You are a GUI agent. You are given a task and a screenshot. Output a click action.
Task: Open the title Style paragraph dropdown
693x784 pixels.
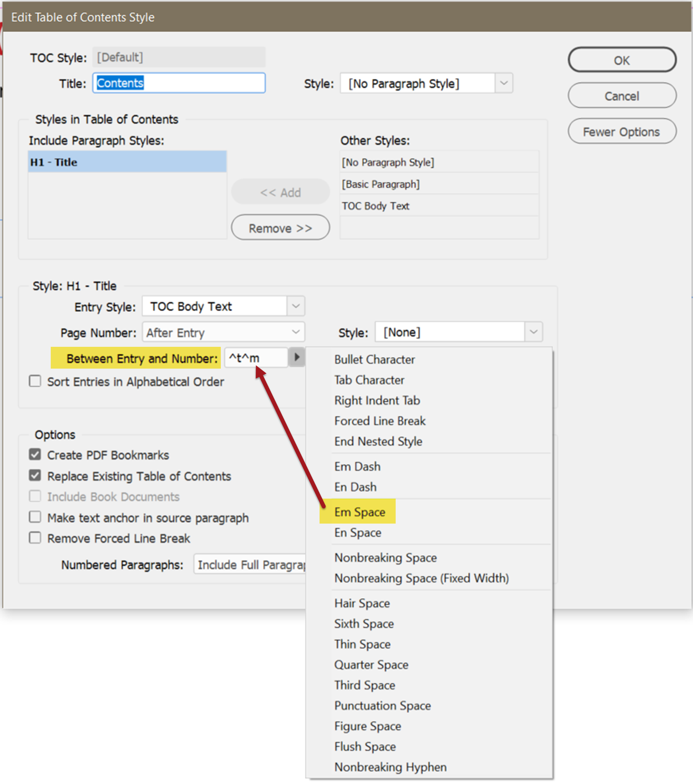503,83
